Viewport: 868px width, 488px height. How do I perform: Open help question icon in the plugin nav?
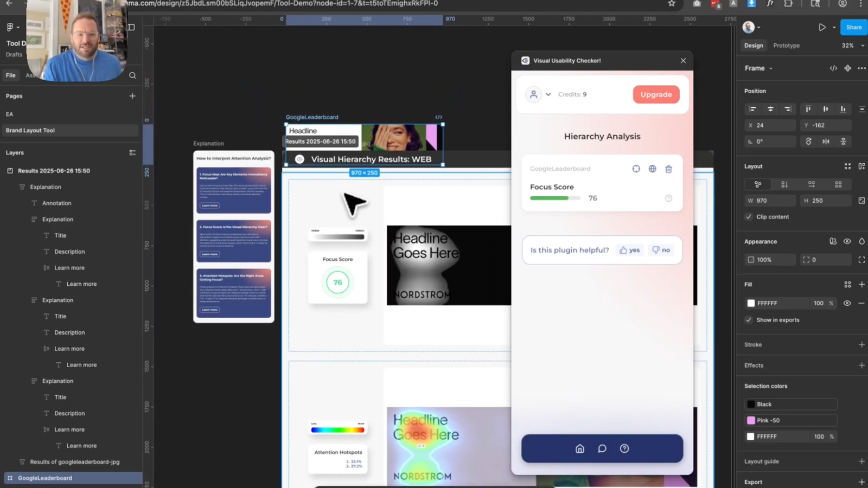[x=624, y=448]
